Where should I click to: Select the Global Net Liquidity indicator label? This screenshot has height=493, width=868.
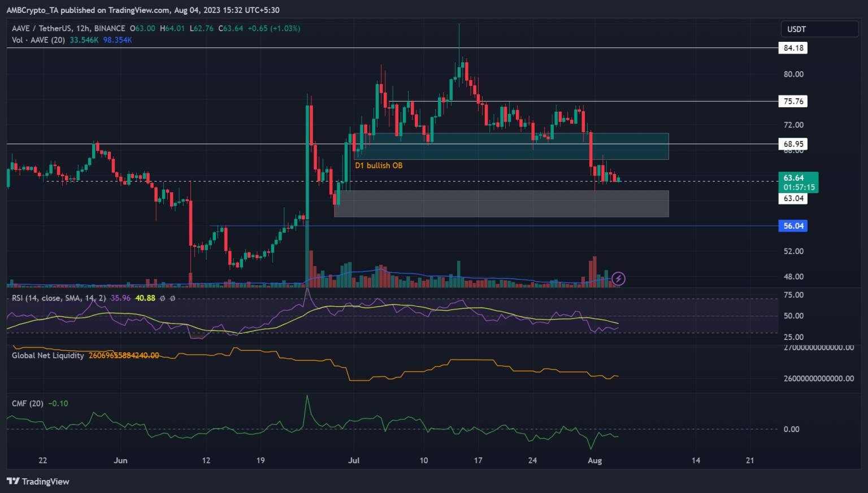coord(47,355)
